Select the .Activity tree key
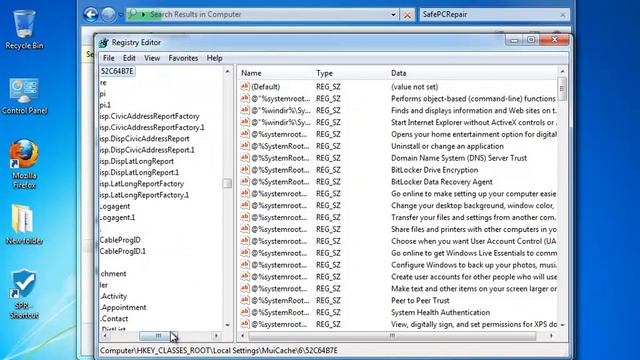640x360 pixels. 114,296
